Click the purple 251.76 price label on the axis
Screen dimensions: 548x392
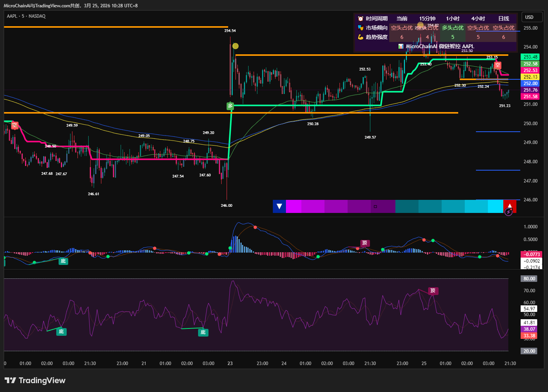pos(530,90)
